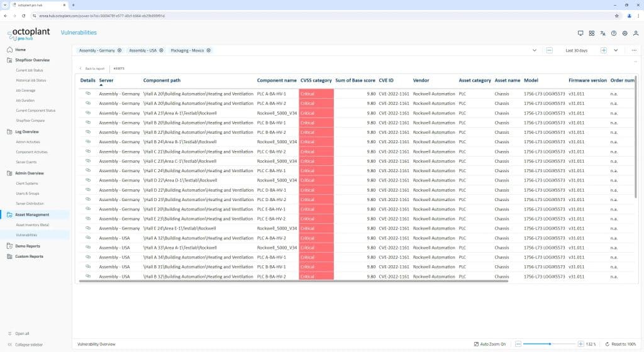Expand the server filter dropdown chevron
The height and width of the screenshot is (352, 644).
535,50
